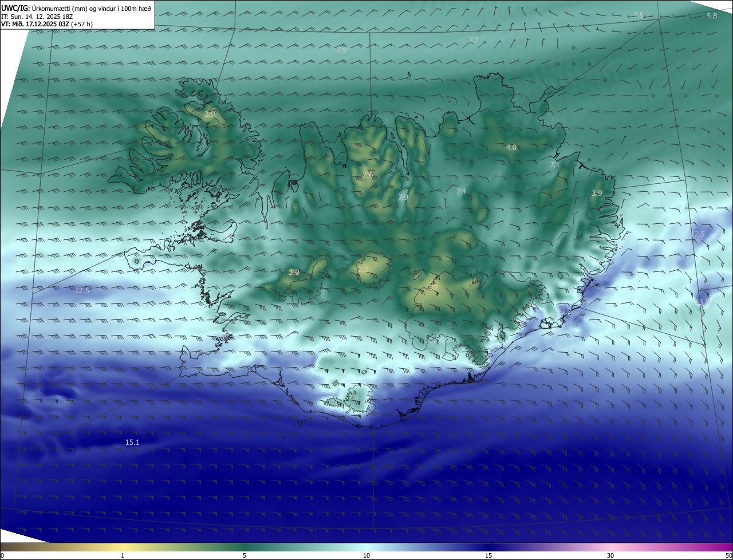Click the 7.5 value label on the map

639,15
